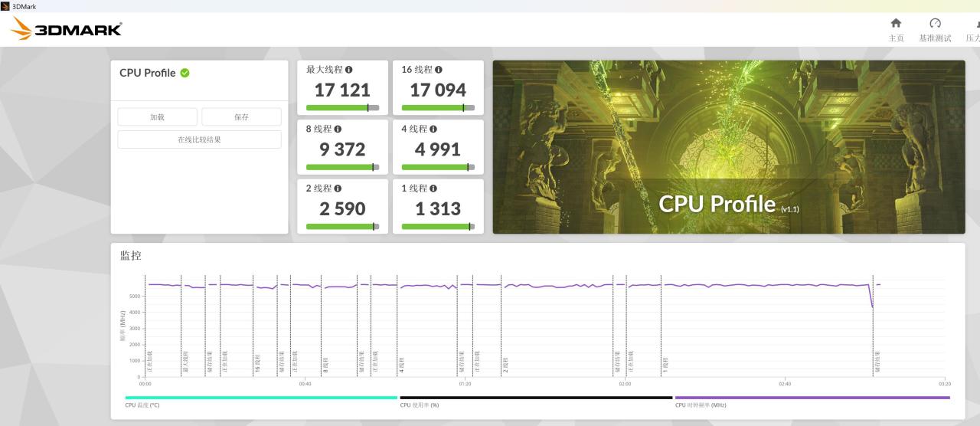980x426 pixels.
Task: Click the 1 thread score 1 313
Action: point(438,208)
